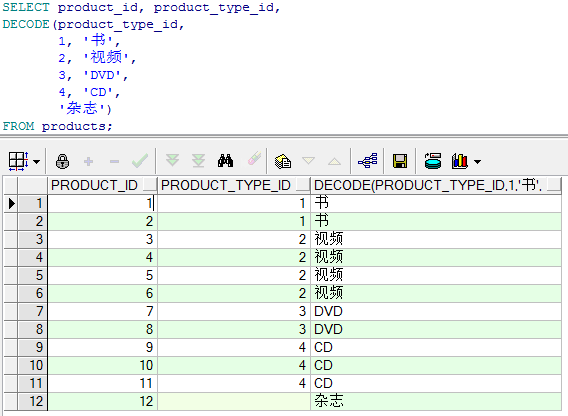Click the fetch next page arrow icon
This screenshot has width=568, height=416.
172,161
